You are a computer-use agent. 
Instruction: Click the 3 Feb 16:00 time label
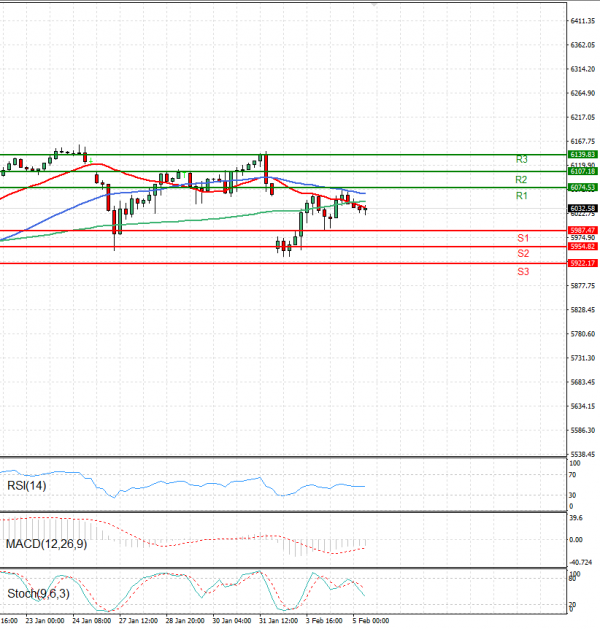click(324, 621)
